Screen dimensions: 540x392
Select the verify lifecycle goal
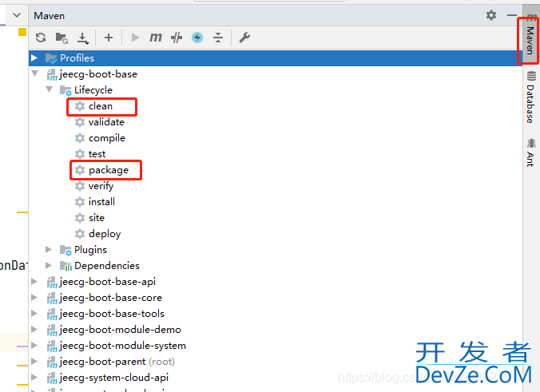101,186
